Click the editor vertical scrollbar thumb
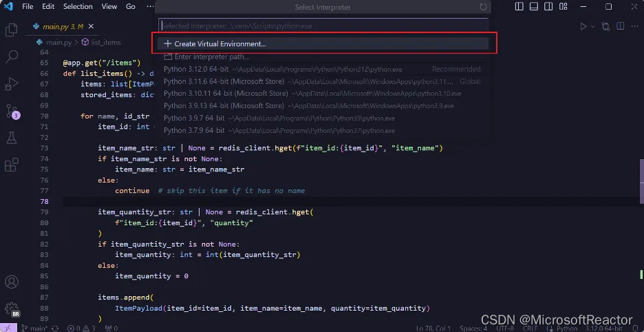This screenshot has width=644, height=332. [641, 181]
